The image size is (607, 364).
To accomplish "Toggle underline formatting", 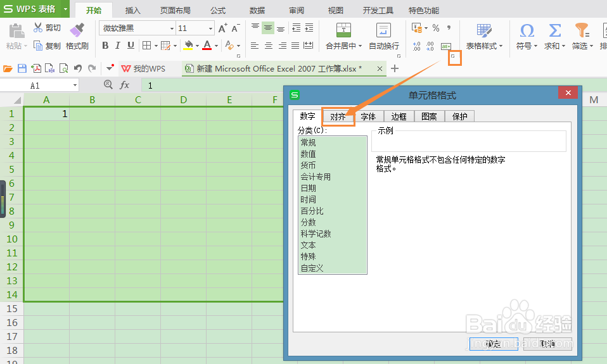I will (131, 46).
